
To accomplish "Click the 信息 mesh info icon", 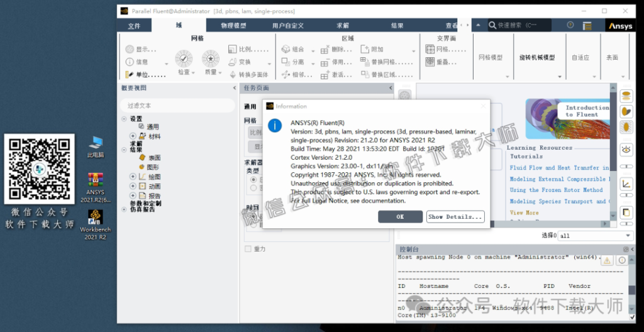I will pos(130,62).
